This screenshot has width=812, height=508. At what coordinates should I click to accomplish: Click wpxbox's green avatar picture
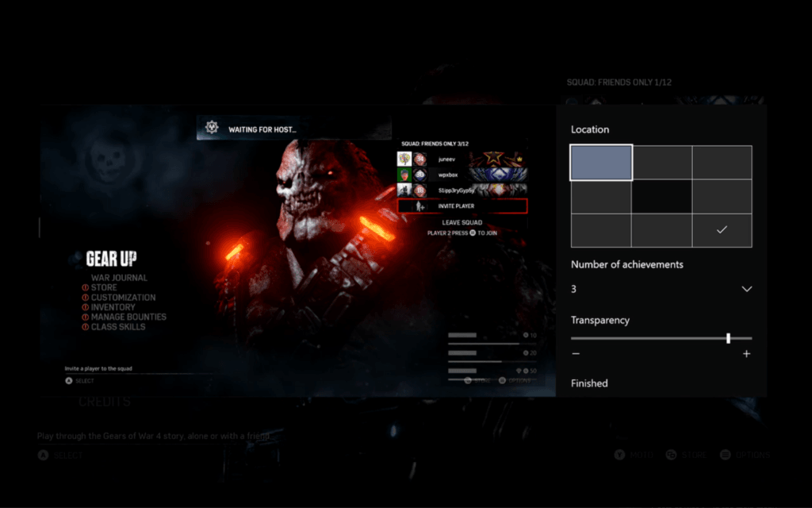pyautogui.click(x=404, y=175)
